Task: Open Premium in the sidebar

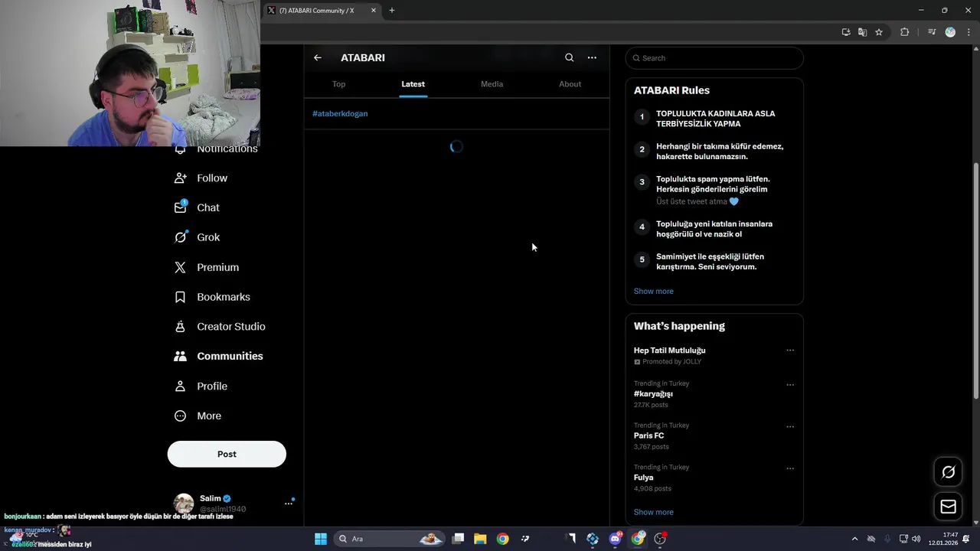Action: tap(207, 267)
